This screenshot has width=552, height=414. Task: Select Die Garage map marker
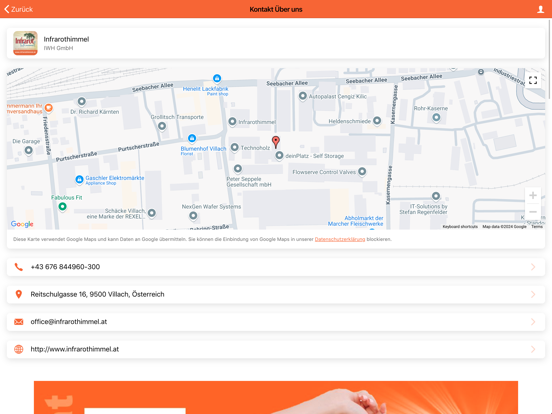[x=29, y=151]
